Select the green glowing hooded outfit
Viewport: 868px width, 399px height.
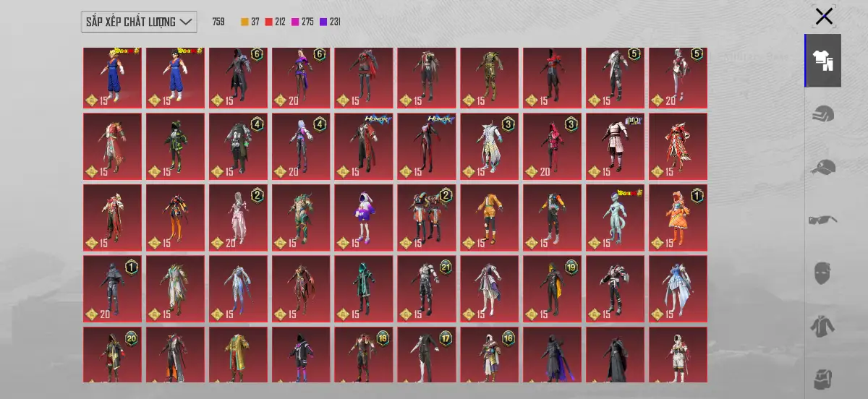(x=364, y=289)
